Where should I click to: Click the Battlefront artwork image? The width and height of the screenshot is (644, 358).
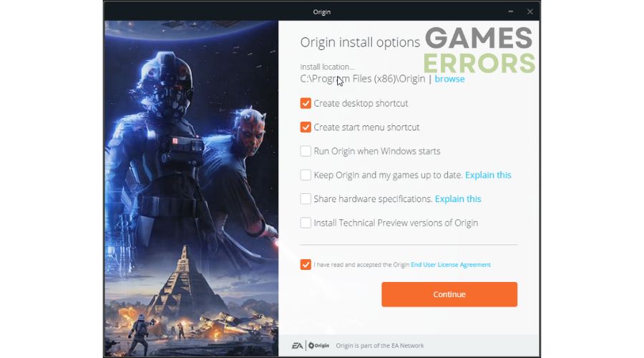coord(191,188)
